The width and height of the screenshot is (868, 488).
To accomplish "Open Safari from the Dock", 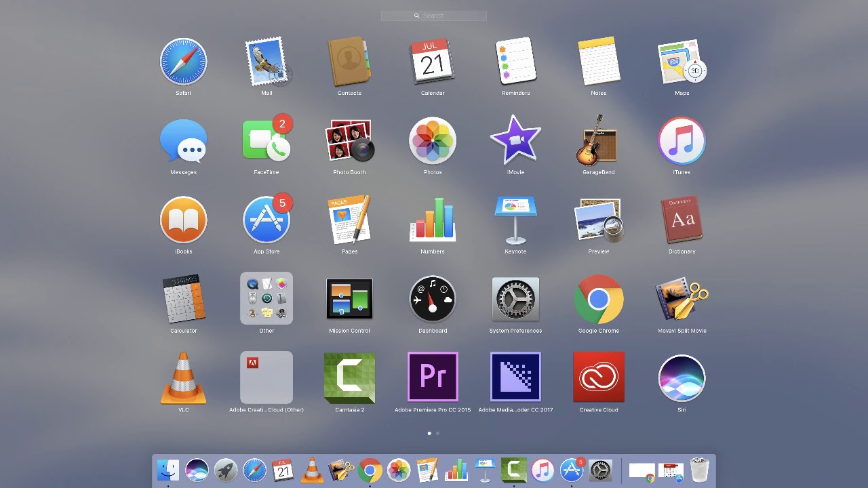I will pos(254,470).
